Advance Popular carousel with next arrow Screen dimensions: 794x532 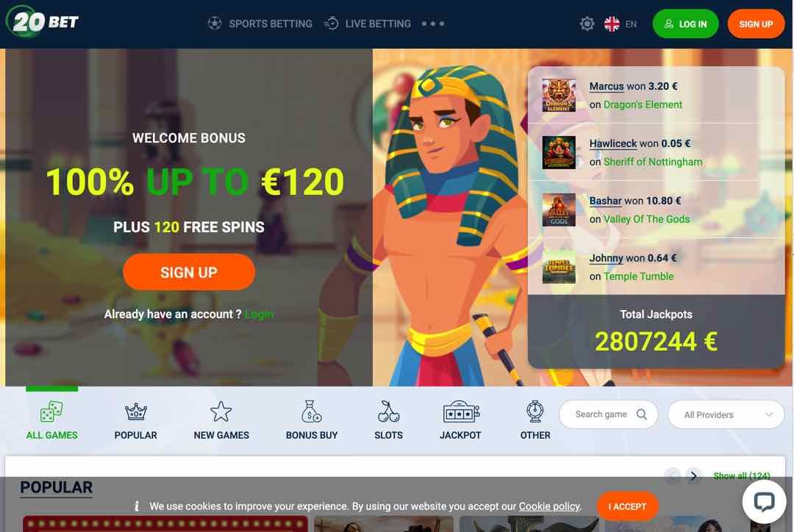coord(694,476)
